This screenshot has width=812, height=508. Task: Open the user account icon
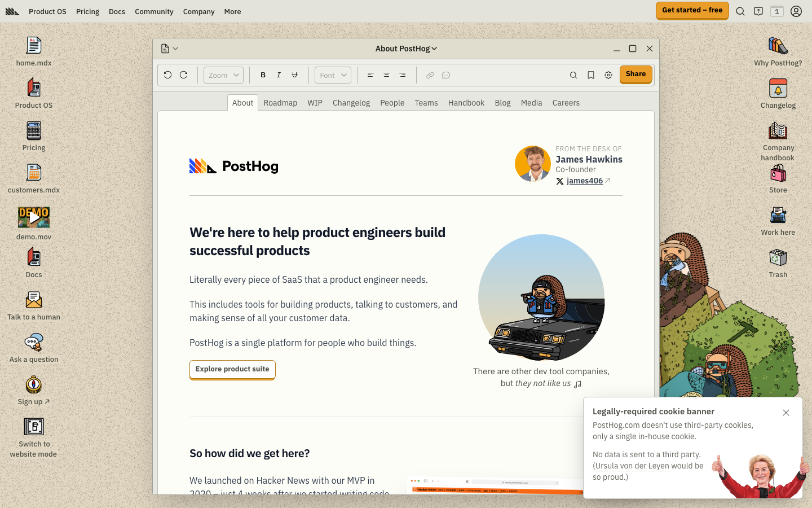tap(796, 11)
